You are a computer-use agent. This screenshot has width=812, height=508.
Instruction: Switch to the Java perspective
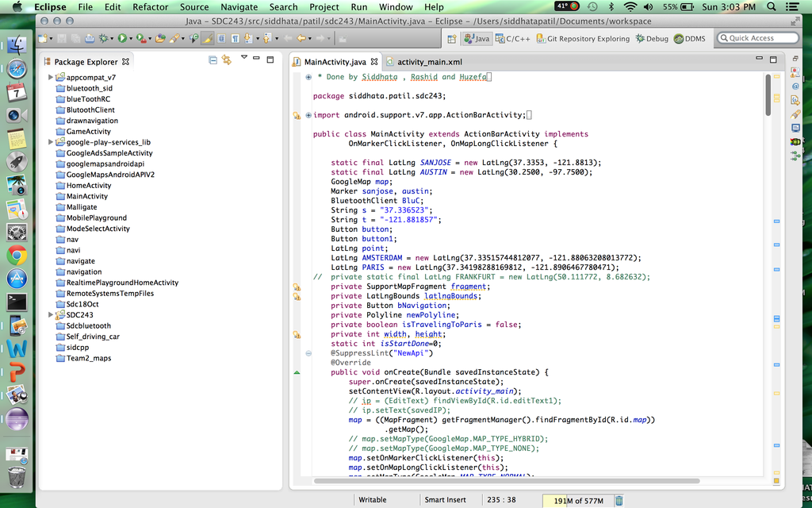tap(477, 38)
